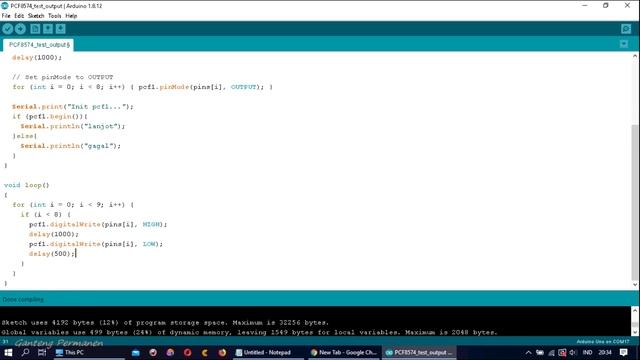This screenshot has width=640, height=360.
Task: Click the "// Set pinMode to OUTPUT" comment
Action: pyautogui.click(x=62, y=77)
